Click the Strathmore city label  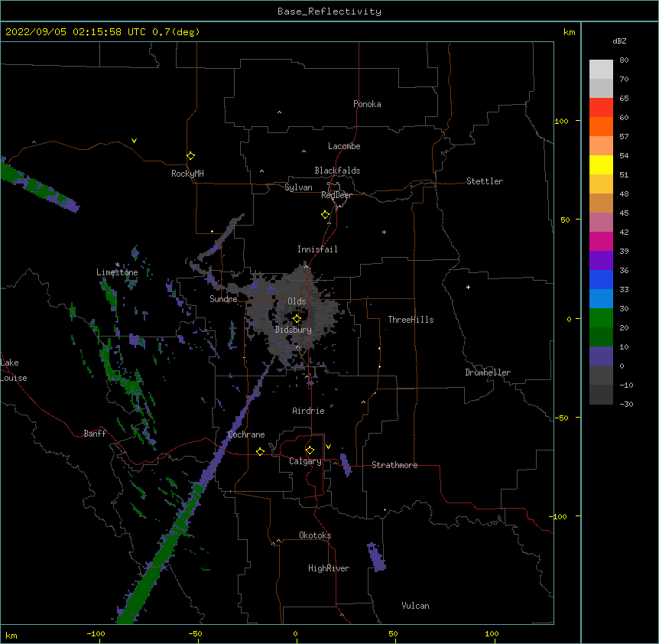coord(394,465)
